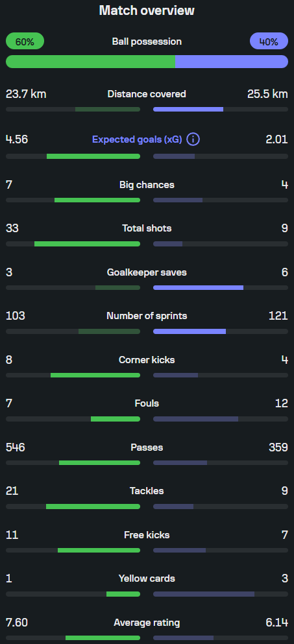
Task: Click the Total shots green bar
Action: point(87,244)
